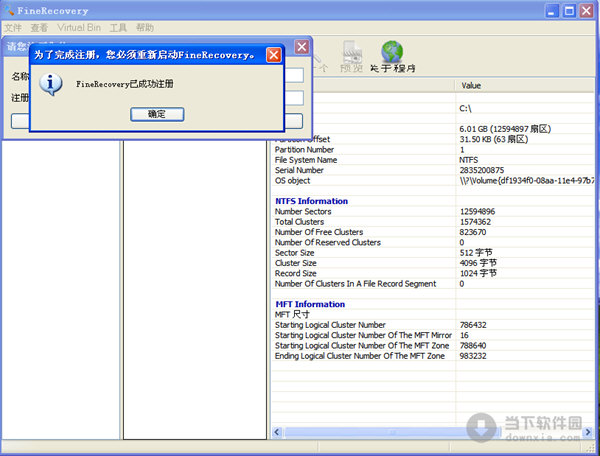Click the 关于程序 globe icon
This screenshot has width=600, height=456.
tap(393, 52)
